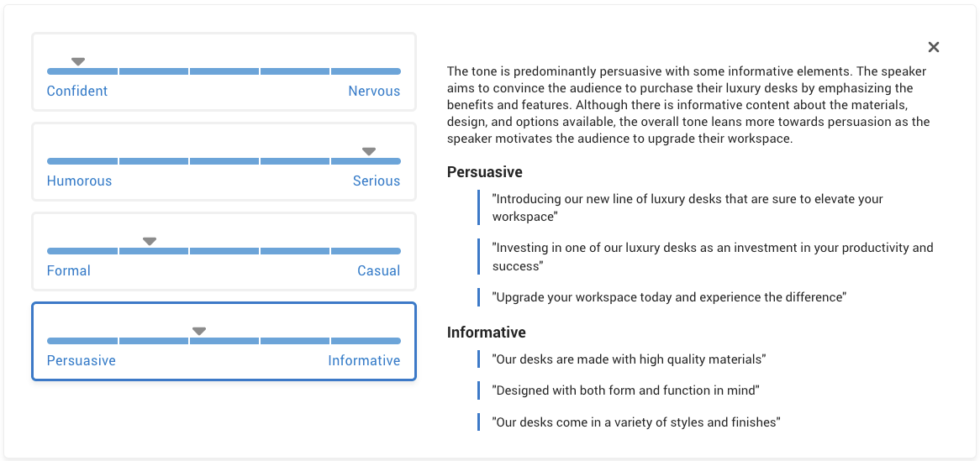Open the Informative heading in analysis
Image resolution: width=980 pixels, height=461 pixels.
pyautogui.click(x=487, y=332)
